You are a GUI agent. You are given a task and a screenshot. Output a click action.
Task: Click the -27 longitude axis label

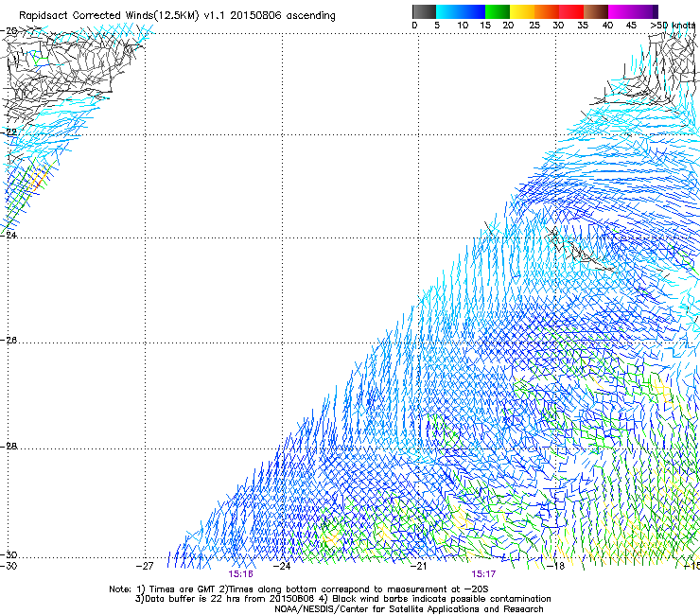click(x=145, y=566)
